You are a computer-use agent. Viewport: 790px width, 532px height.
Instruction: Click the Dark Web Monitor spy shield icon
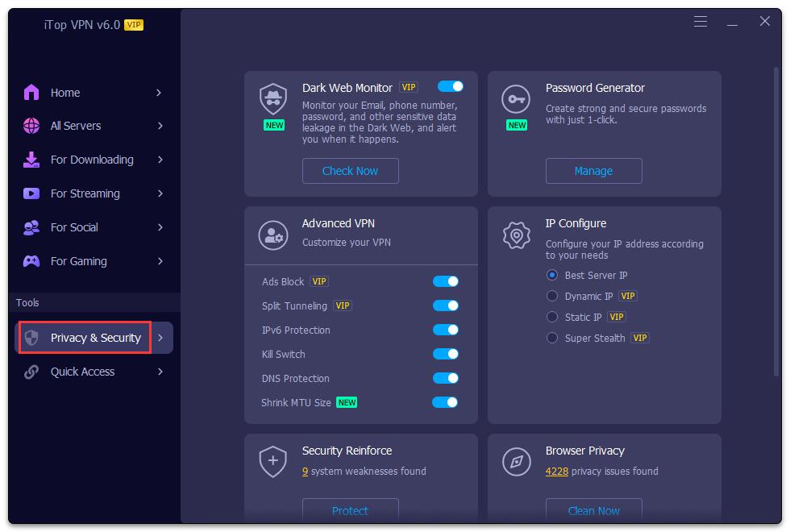(x=273, y=98)
